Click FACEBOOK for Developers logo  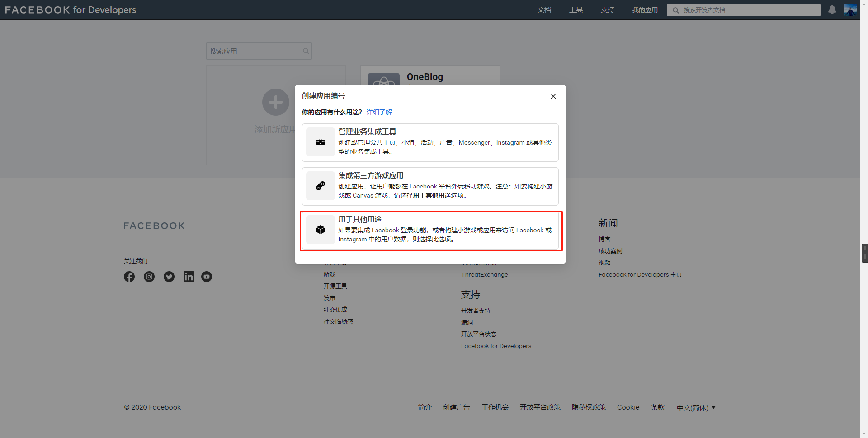[71, 10]
